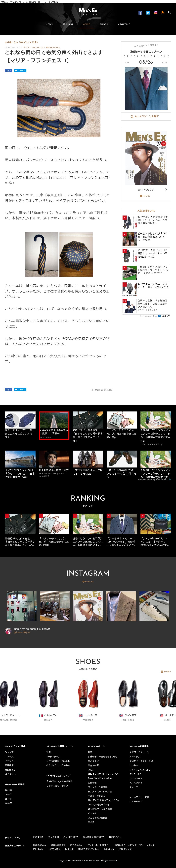Open the 人気コーディネート BEST10 article

[x=146, y=289]
